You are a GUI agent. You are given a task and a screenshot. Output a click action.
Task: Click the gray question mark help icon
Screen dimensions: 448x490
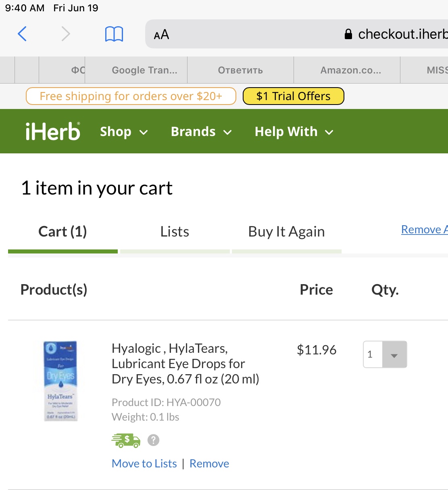pyautogui.click(x=153, y=440)
